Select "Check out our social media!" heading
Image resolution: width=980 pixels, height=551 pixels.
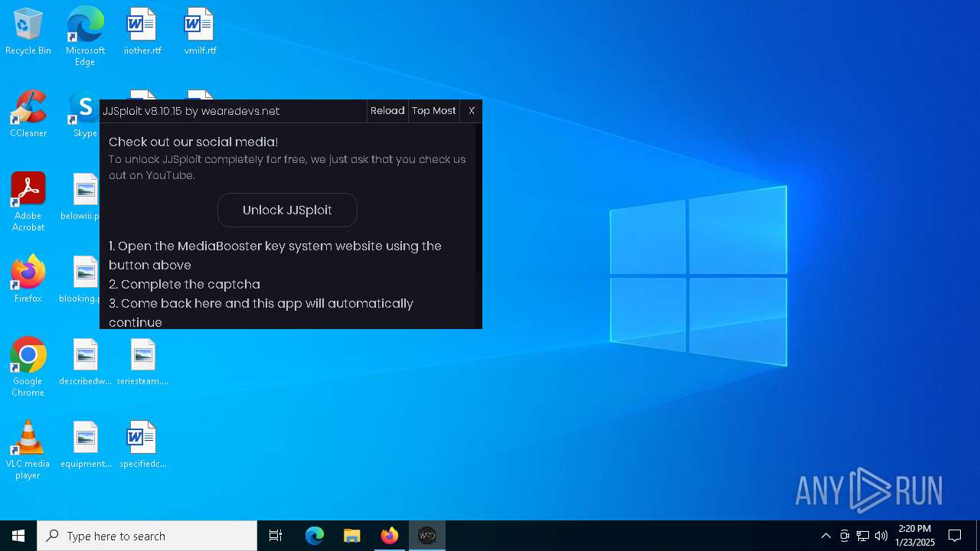click(194, 142)
